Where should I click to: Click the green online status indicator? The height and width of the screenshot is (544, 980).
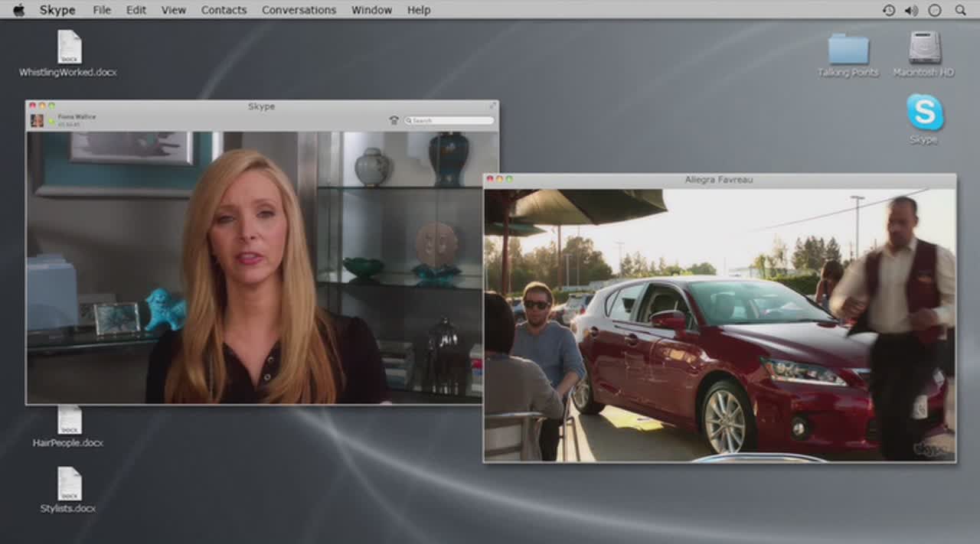pyautogui.click(x=51, y=121)
